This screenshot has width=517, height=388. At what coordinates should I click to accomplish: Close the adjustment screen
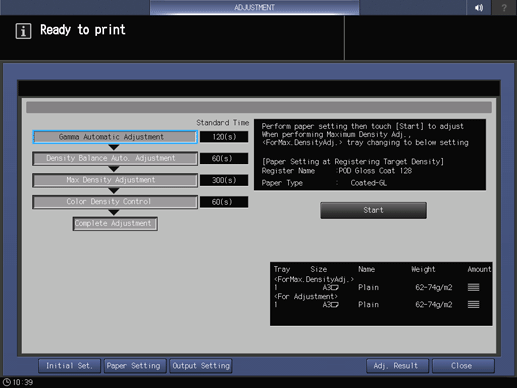point(463,366)
